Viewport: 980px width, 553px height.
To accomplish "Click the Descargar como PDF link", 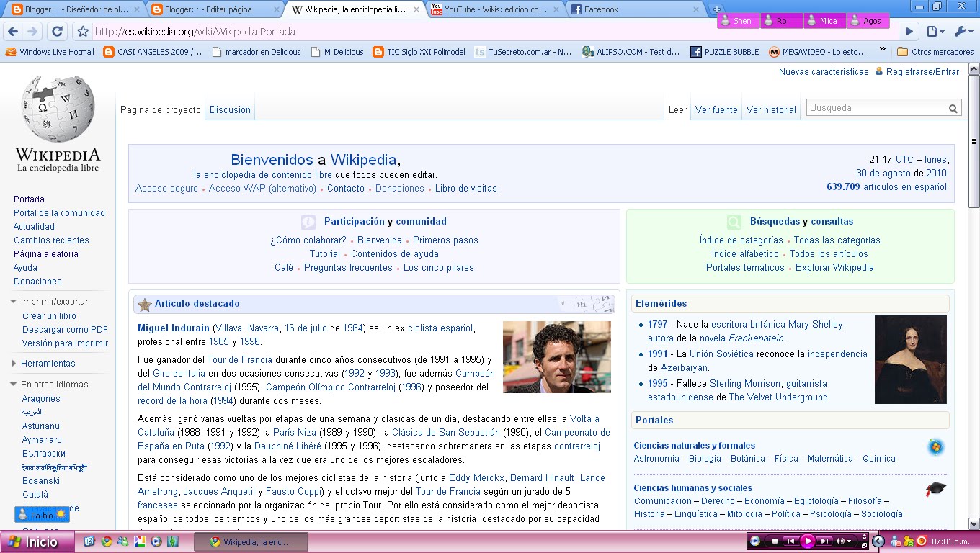I will click(65, 330).
